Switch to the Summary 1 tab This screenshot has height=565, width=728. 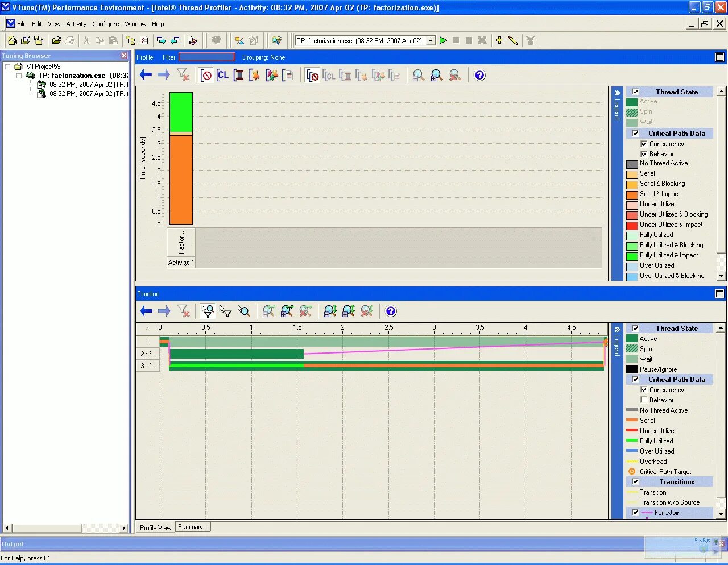[192, 527]
